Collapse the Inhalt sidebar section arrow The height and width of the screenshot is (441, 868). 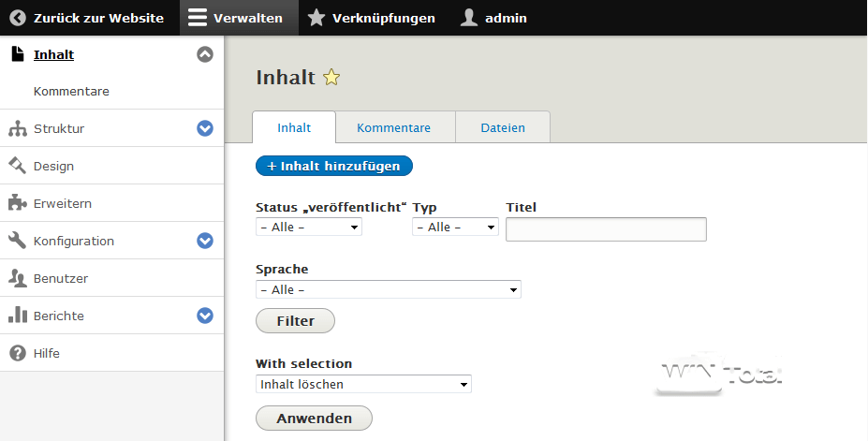pyautogui.click(x=205, y=54)
